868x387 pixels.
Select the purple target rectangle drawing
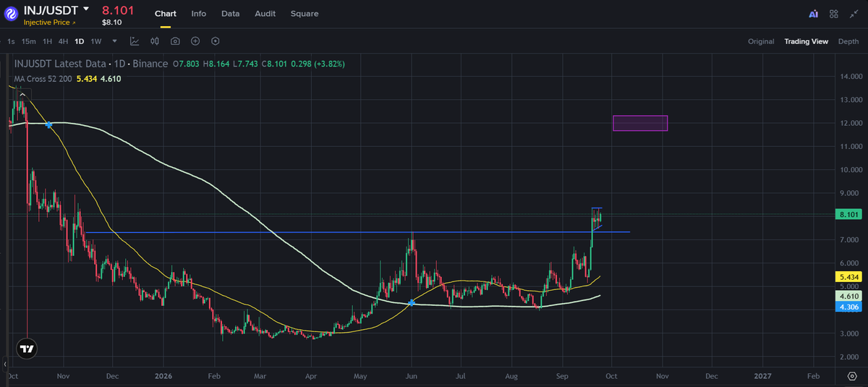point(640,123)
